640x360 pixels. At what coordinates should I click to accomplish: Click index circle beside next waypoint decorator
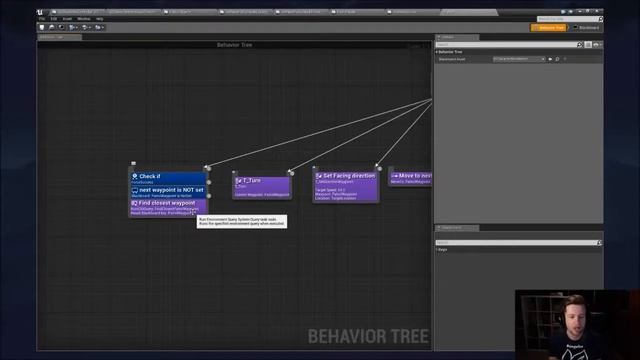pos(209,196)
